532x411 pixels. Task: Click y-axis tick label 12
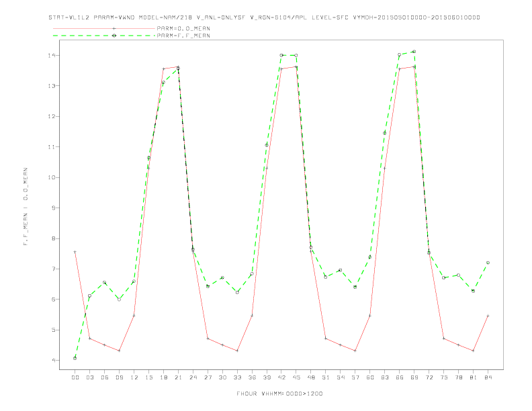coord(52,116)
